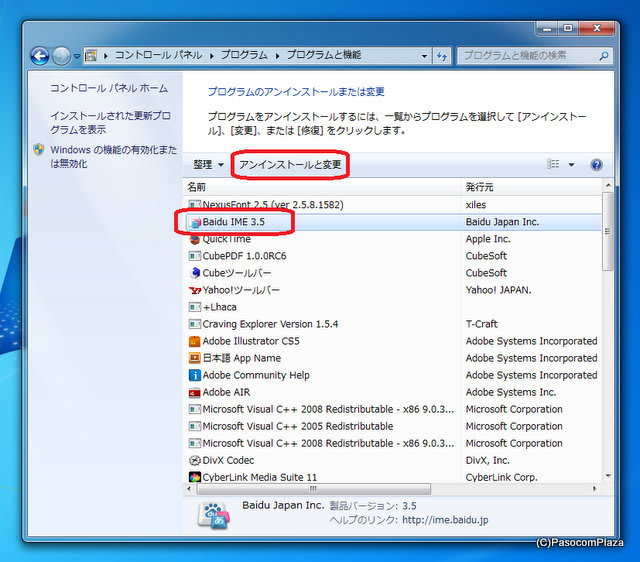This screenshot has width=640, height=562.
Task: Click the horizontal scrollbar right arrow
Action: [x=594, y=489]
